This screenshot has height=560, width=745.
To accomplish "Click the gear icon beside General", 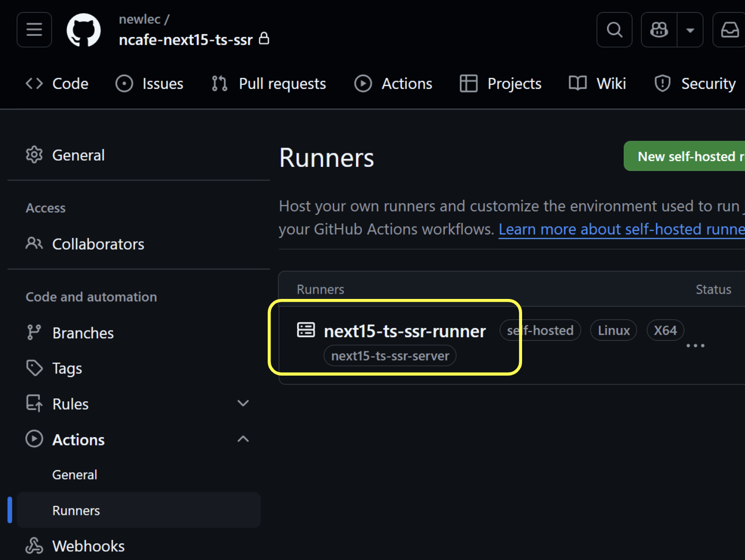I will (34, 155).
